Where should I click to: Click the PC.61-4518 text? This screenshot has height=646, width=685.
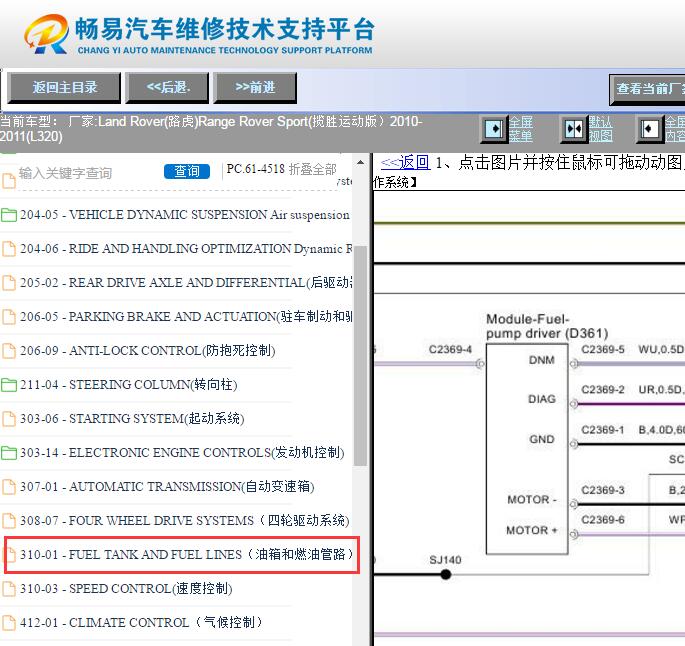pyautogui.click(x=256, y=169)
